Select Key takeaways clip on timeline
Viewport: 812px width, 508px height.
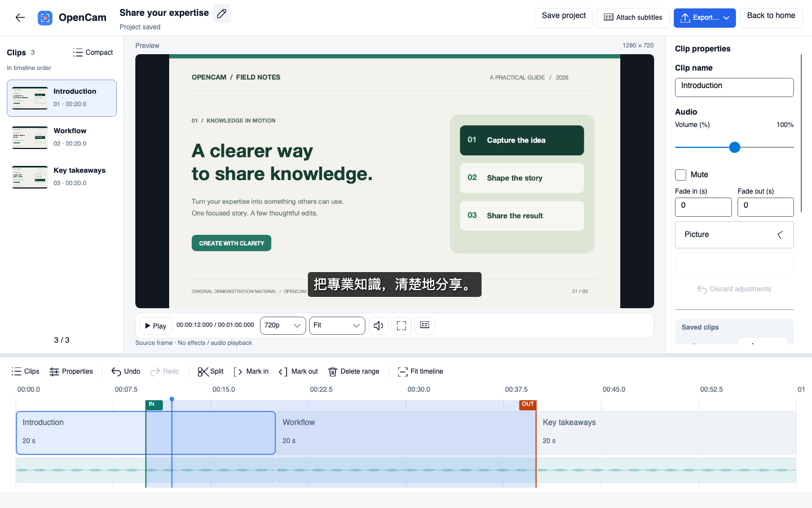point(666,433)
